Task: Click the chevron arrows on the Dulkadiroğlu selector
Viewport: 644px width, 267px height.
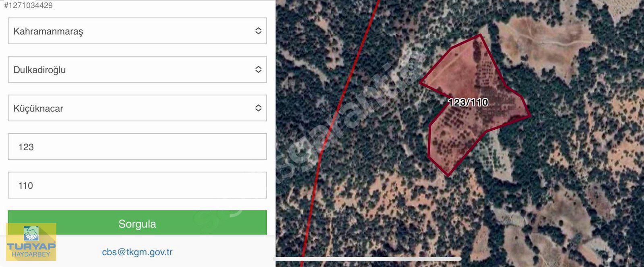Action: 258,70
